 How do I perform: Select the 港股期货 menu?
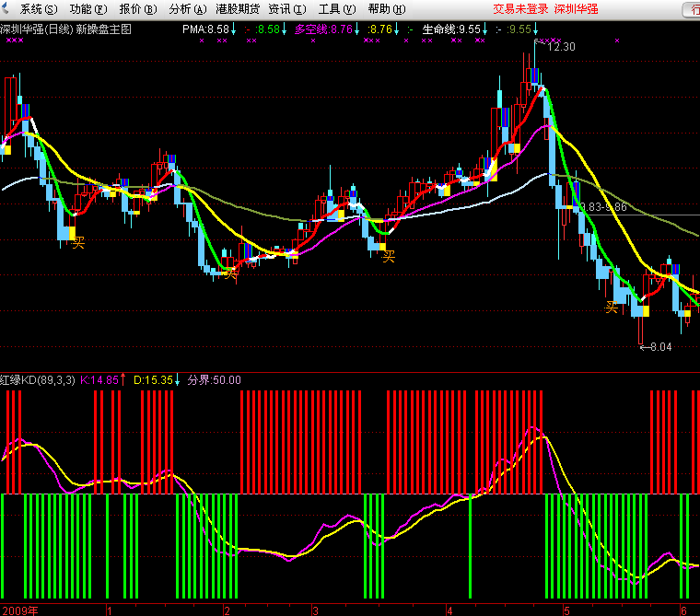237,9
